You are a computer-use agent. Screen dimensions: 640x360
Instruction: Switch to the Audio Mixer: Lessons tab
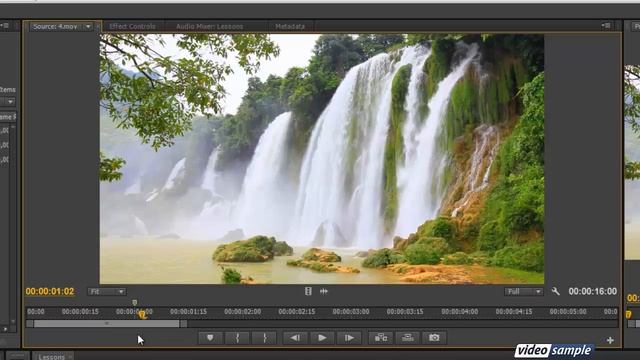(x=209, y=27)
